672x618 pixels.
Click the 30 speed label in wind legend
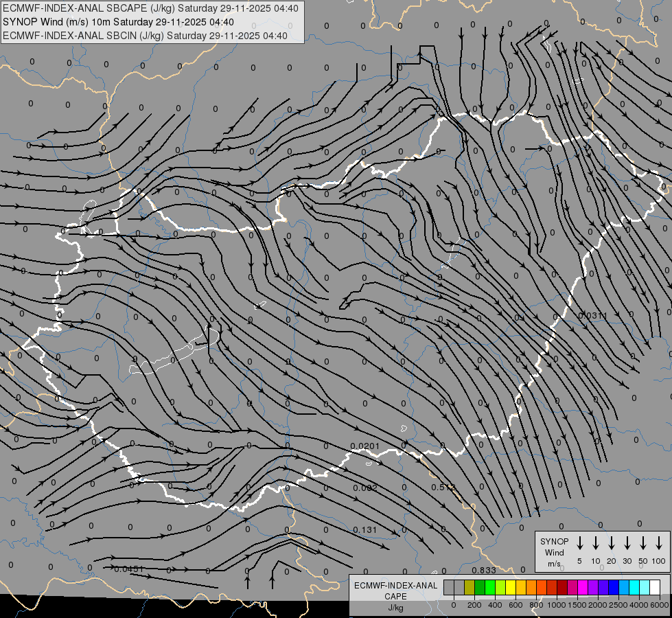coord(627,561)
